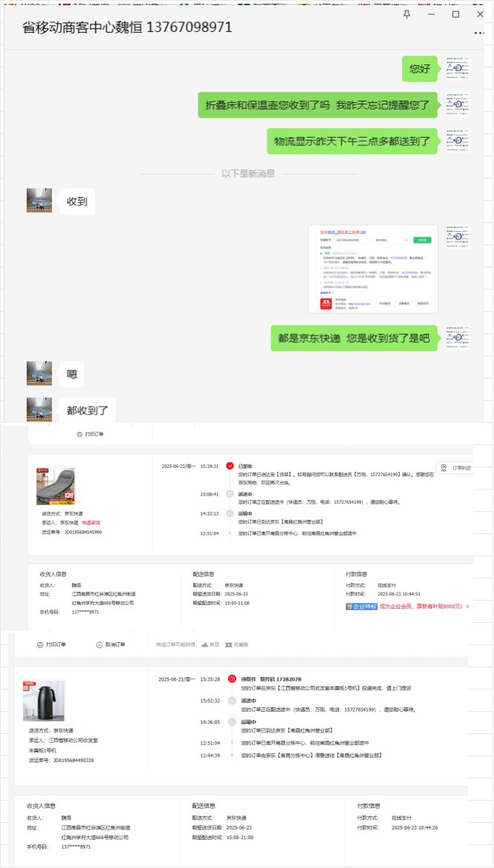Open the black thermos product thumbnail

click(44, 701)
